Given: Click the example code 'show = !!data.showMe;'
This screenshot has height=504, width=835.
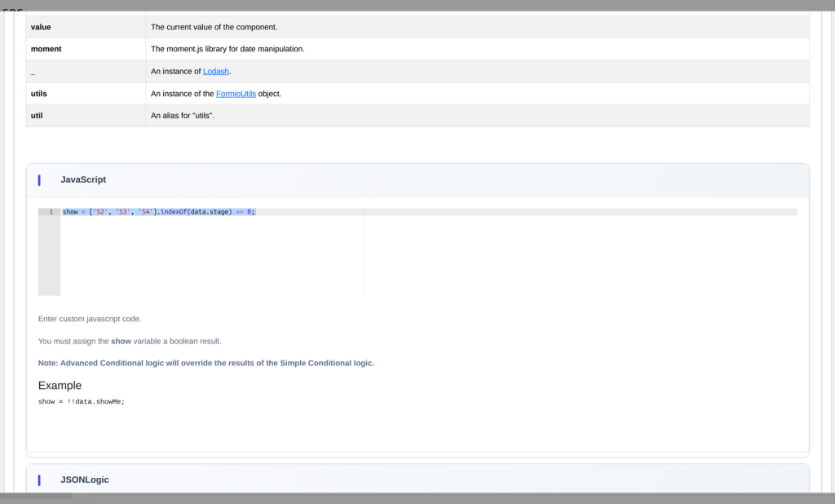Looking at the screenshot, I should coord(81,402).
